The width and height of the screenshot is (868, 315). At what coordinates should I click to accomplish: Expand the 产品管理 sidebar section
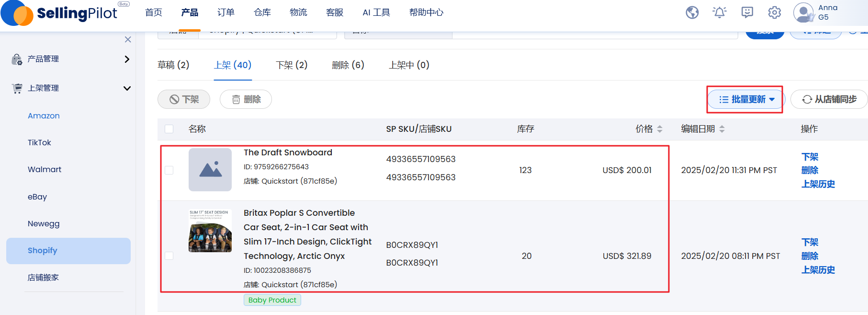pos(127,59)
